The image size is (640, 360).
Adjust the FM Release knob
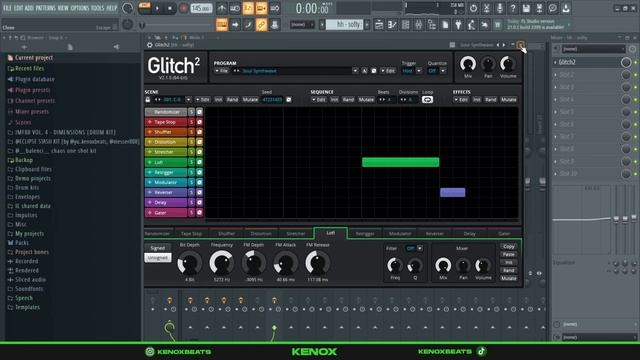(x=317, y=263)
